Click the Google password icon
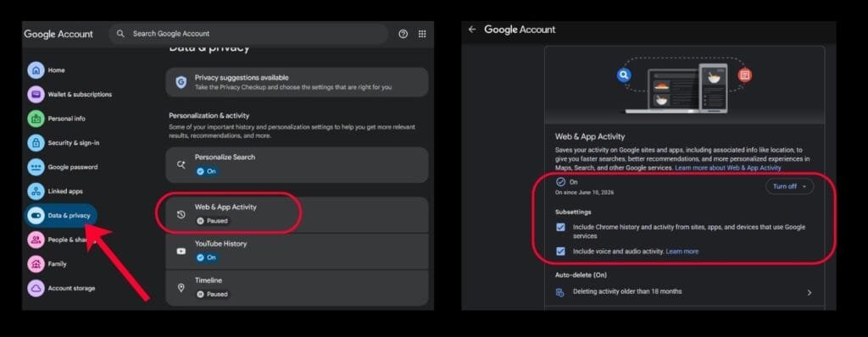The height and width of the screenshot is (337, 868). (36, 167)
